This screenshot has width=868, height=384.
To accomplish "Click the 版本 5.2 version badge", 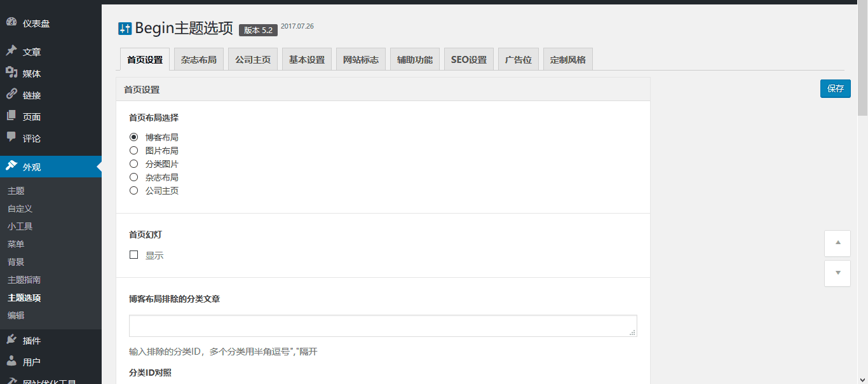I will pos(257,29).
